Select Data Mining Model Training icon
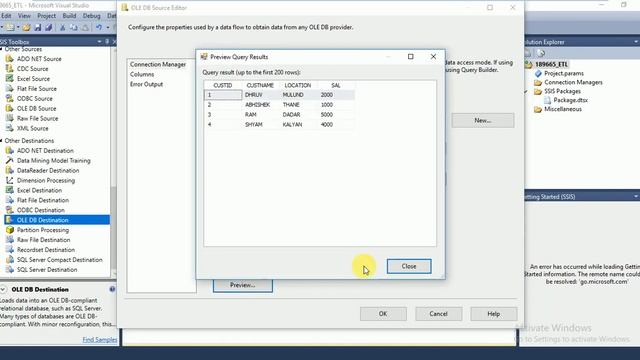Image resolution: width=640 pixels, height=360 pixels. [9, 160]
